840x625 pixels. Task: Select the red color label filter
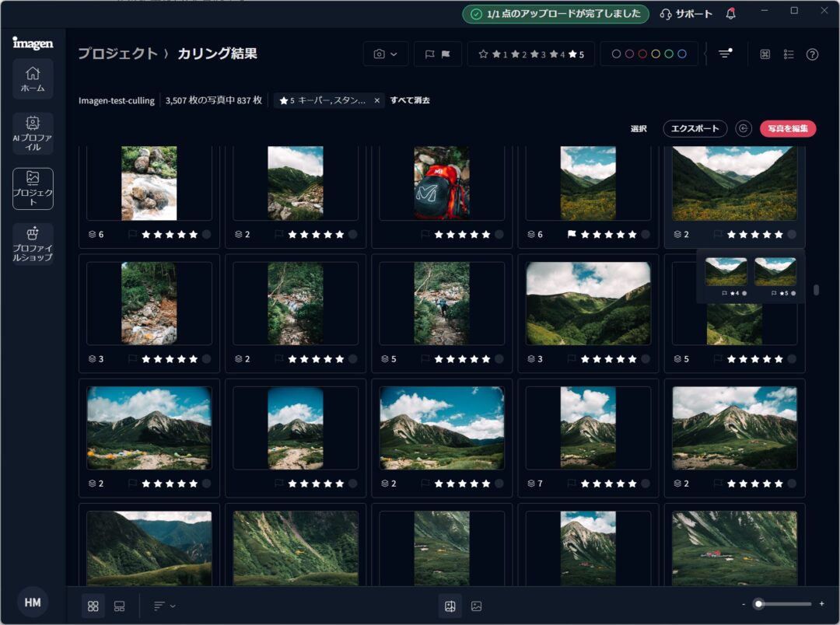click(x=642, y=54)
